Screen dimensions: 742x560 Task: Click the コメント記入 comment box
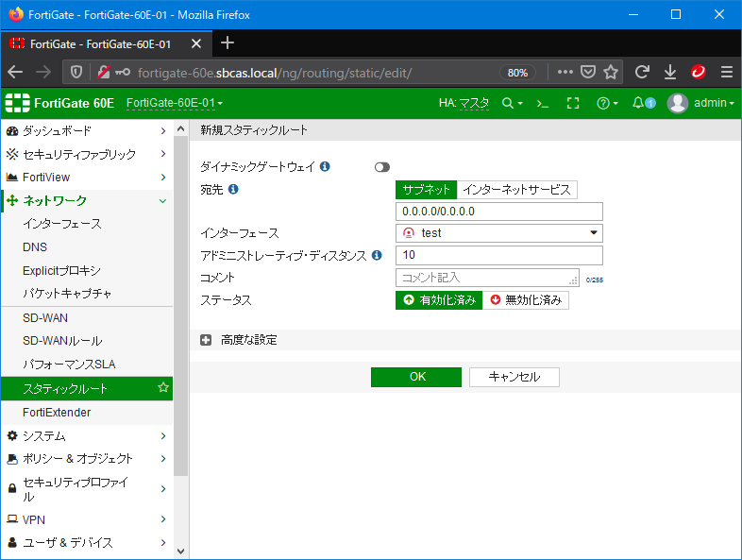[x=487, y=278]
